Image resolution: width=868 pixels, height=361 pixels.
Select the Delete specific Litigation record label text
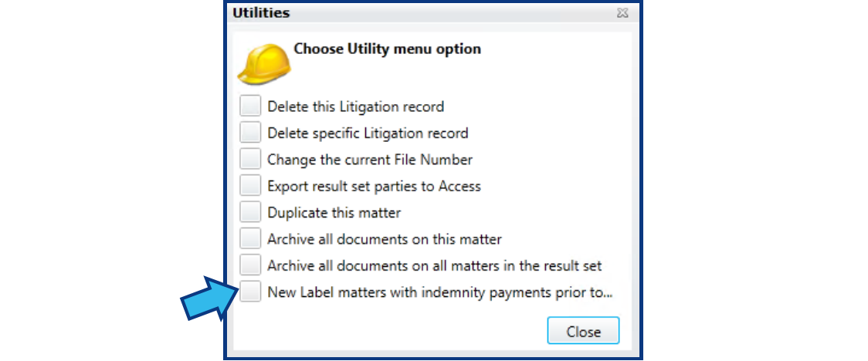click(x=368, y=133)
